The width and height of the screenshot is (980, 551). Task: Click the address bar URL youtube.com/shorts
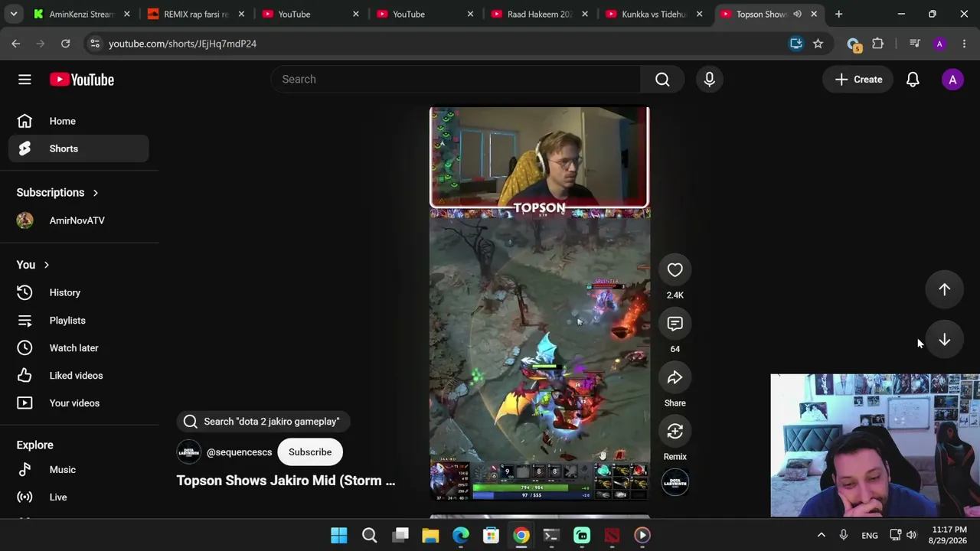pyautogui.click(x=183, y=44)
